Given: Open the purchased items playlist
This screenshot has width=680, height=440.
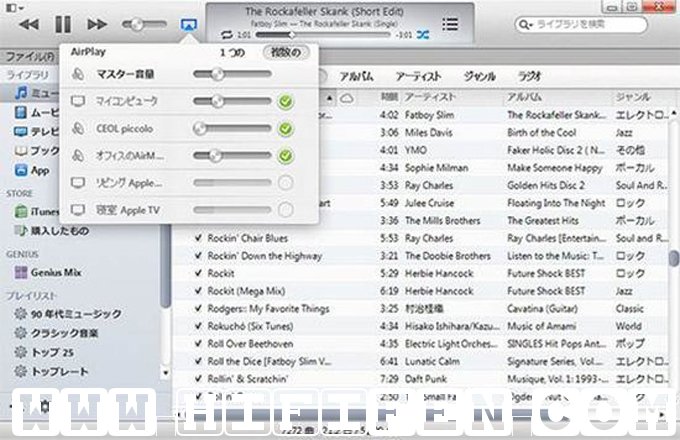Looking at the screenshot, I should 52,231.
